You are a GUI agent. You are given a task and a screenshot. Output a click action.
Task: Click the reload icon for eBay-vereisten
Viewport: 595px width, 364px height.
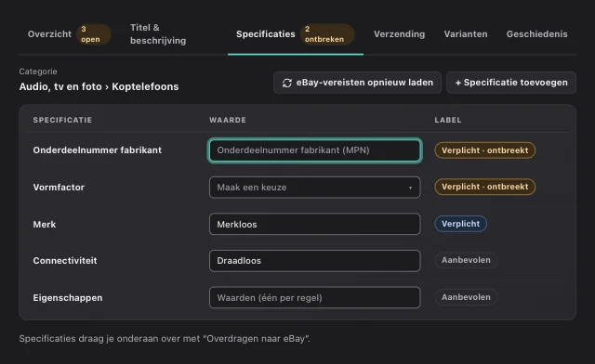click(x=287, y=83)
